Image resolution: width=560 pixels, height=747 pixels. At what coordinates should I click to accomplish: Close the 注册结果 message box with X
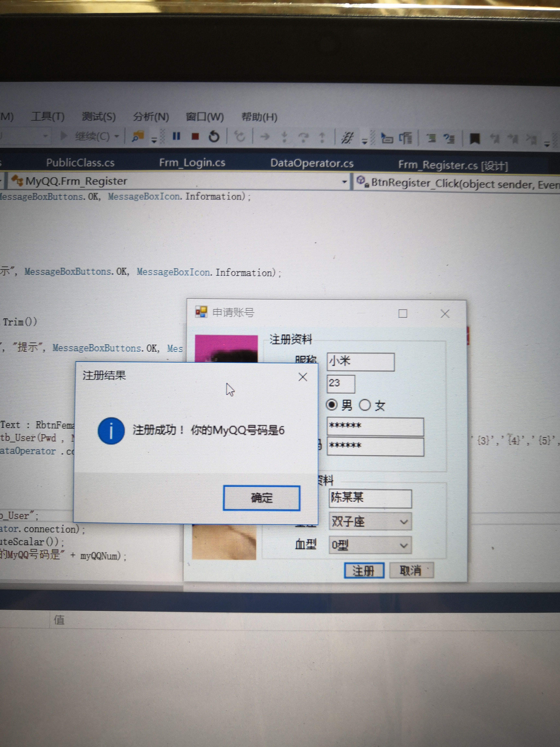click(x=303, y=377)
